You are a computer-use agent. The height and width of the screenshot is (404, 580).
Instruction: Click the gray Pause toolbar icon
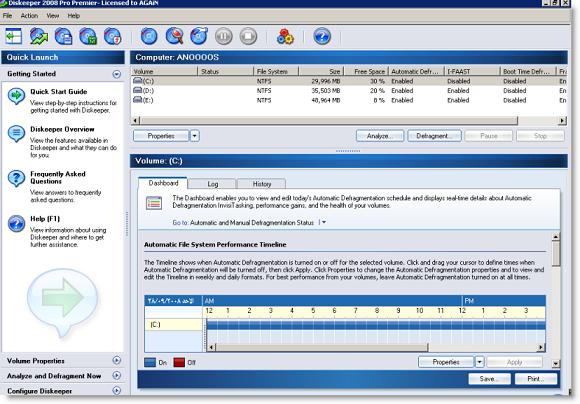[224, 36]
